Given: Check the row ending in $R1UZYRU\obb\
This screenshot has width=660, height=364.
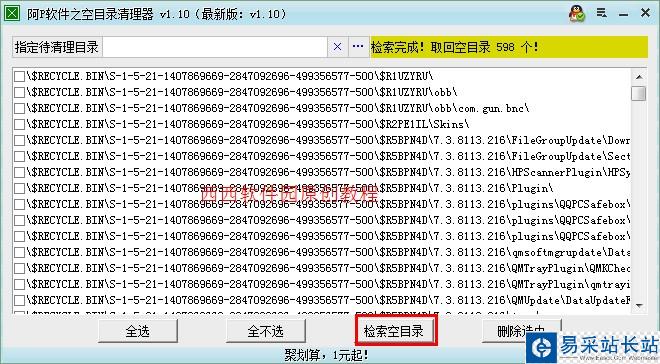Looking at the screenshot, I should click(x=19, y=92).
